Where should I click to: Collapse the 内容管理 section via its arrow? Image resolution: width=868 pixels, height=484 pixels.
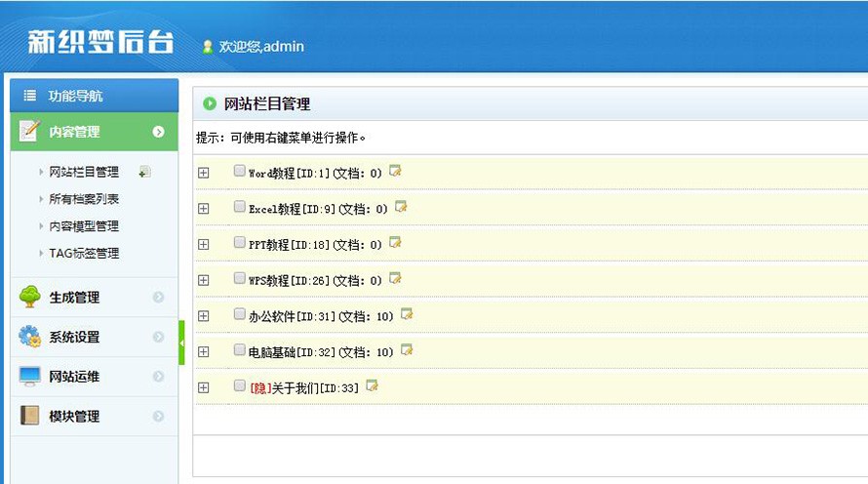coord(158,132)
